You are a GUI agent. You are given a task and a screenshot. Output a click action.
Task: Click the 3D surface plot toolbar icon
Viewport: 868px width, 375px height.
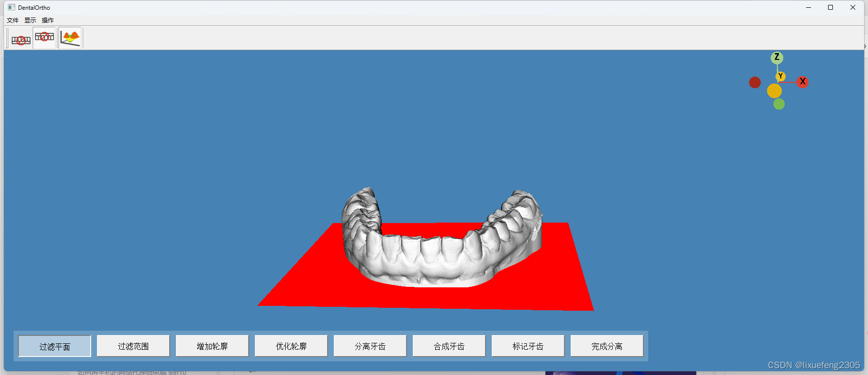pos(71,38)
